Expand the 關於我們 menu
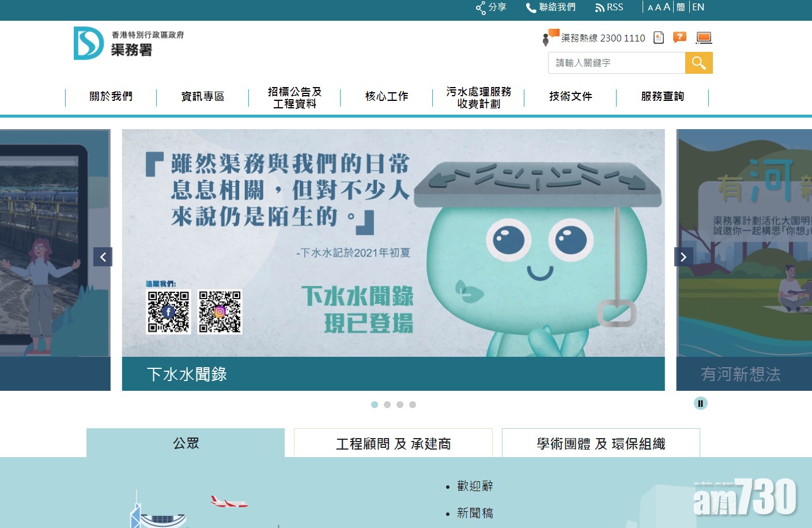The image size is (812, 528). (111, 97)
